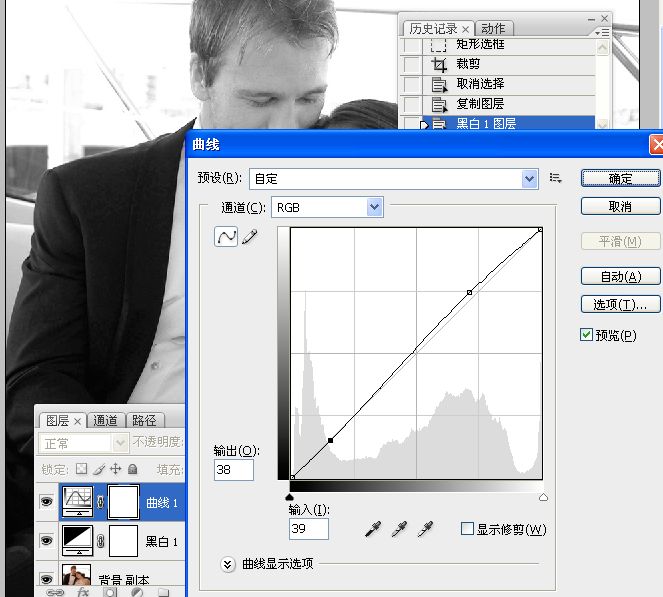
Task: Click the link layers icon at panel bottom
Action: click(55, 592)
